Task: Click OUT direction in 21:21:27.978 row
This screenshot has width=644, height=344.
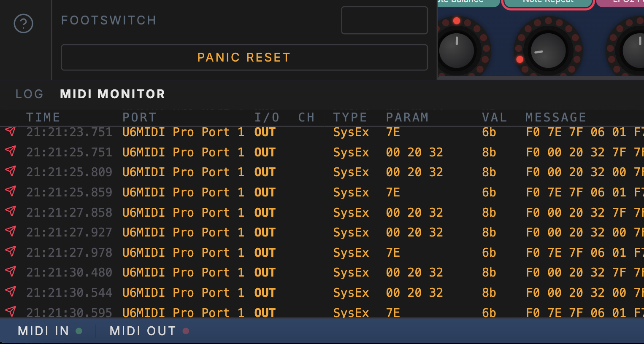Action: 265,253
